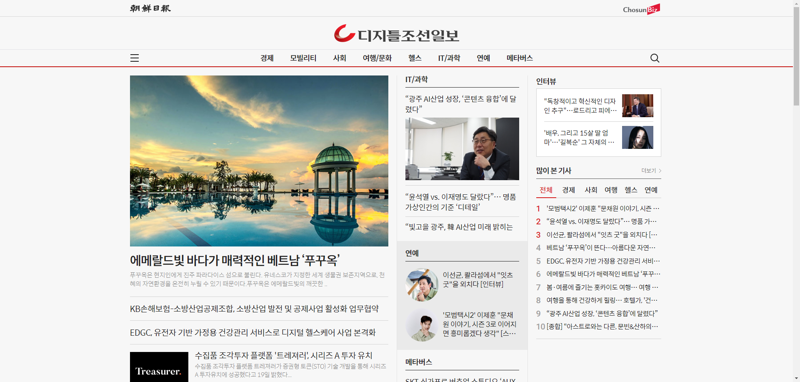This screenshot has height=382, width=800.
Task: Open '모범택시2' 이제훈 article in 연예 box
Action: pos(479,324)
